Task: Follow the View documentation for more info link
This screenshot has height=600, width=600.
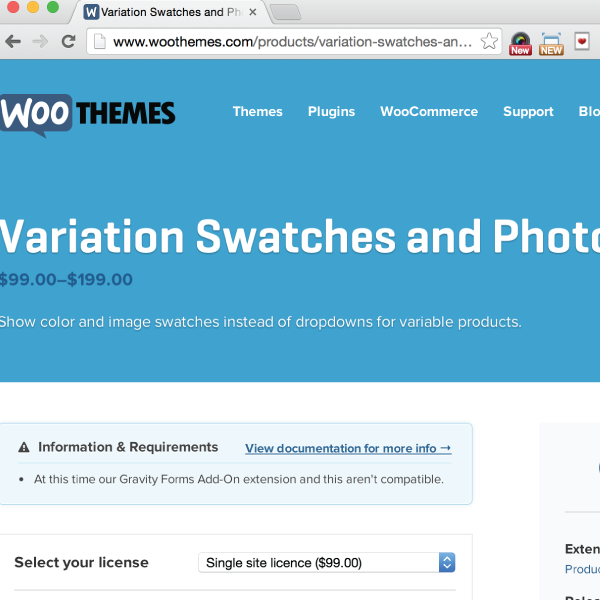Action: [x=348, y=448]
